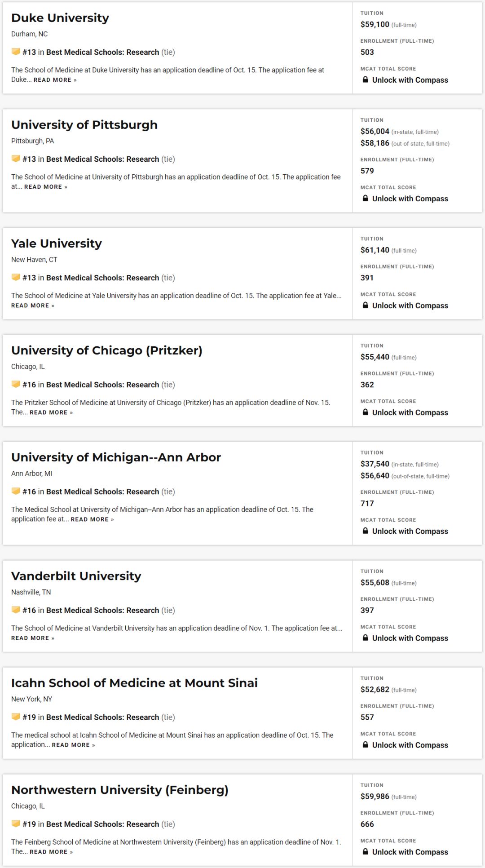Click the lock icon beside Yale's Unlock with Compass
Viewport: 485px width, 868px height.
[366, 305]
